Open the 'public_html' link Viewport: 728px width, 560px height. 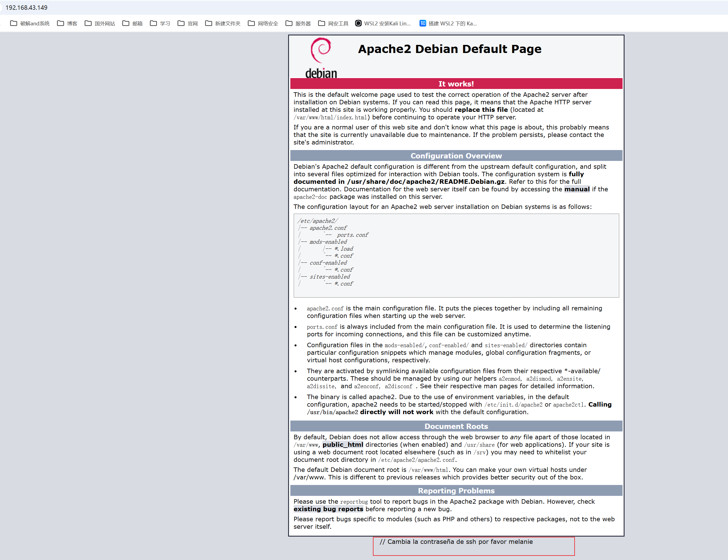[x=343, y=445]
